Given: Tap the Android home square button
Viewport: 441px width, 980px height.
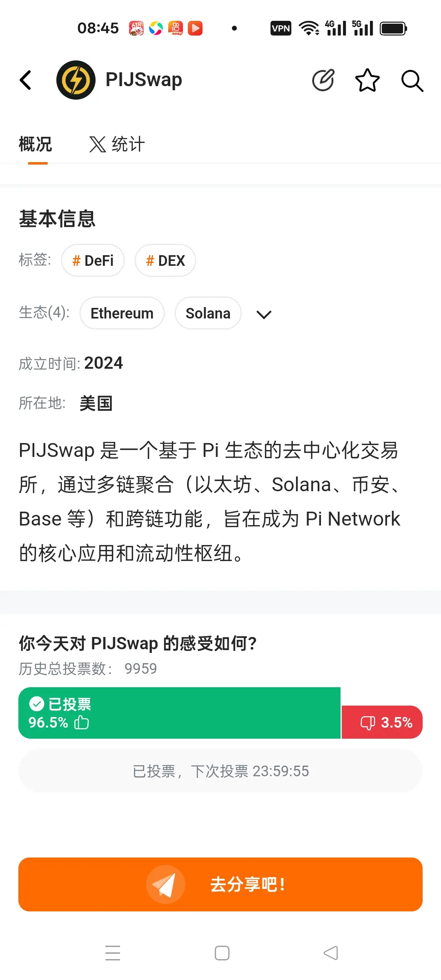Looking at the screenshot, I should tap(222, 953).
